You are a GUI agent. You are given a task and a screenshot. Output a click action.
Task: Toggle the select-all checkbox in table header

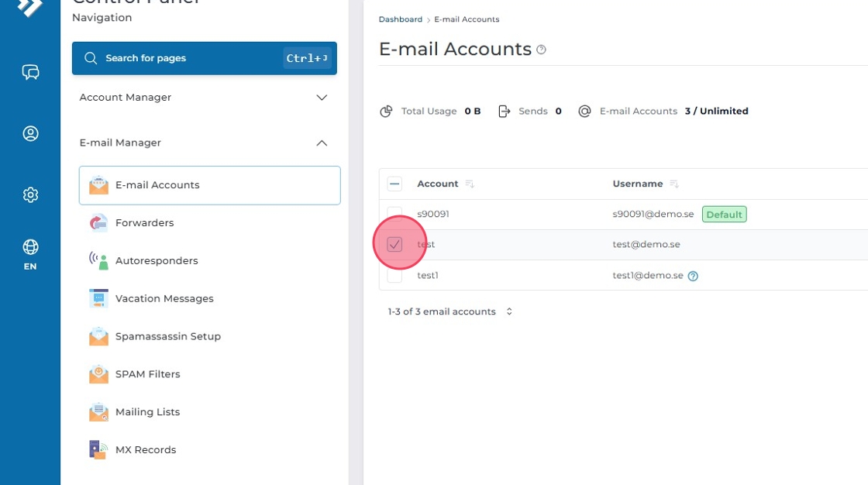(x=394, y=184)
